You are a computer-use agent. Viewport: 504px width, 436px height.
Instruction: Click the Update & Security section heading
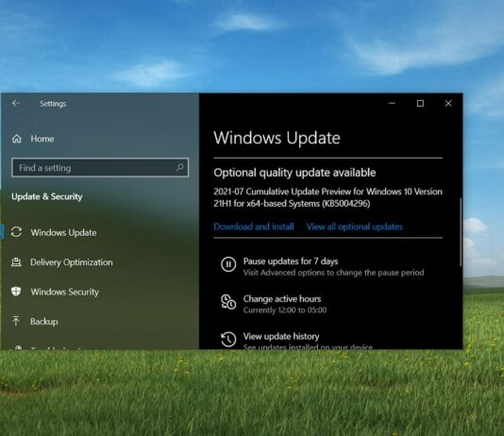pos(47,196)
